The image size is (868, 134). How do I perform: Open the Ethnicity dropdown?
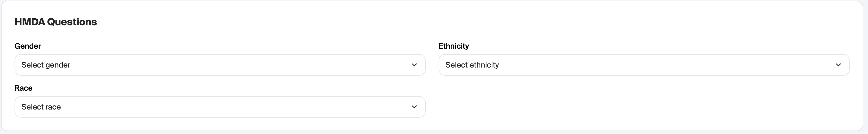[643, 65]
